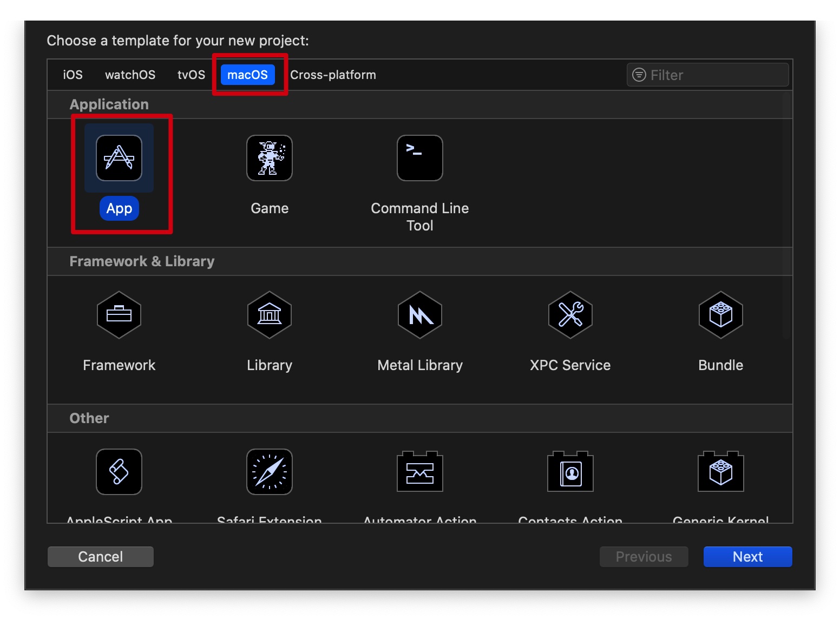This screenshot has width=840, height=619.
Task: Click the Bundle label text
Action: pyautogui.click(x=721, y=365)
